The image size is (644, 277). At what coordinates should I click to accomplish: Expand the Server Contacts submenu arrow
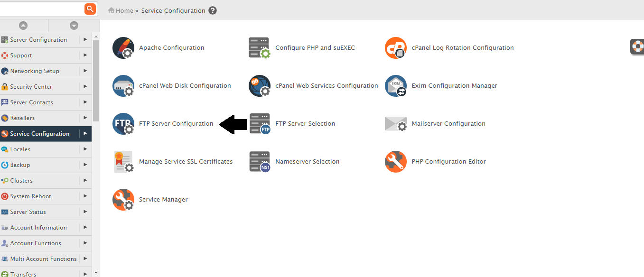85,102
